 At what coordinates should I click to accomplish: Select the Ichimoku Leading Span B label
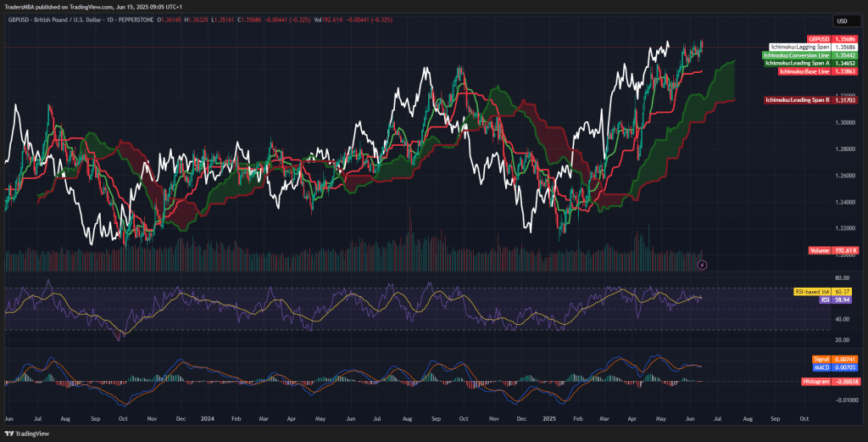pyautogui.click(x=797, y=101)
